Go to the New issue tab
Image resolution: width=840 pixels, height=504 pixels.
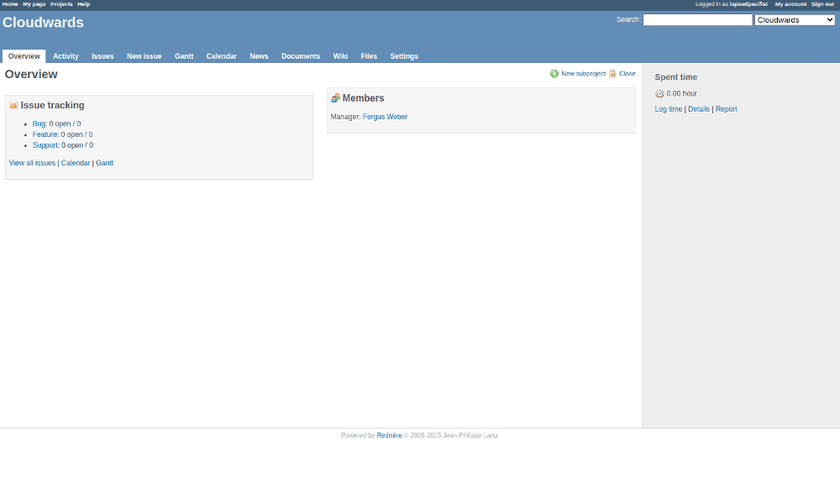click(144, 56)
